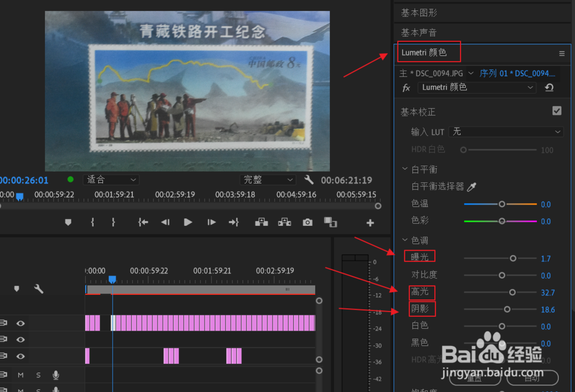Screen dimensions: 575x392
Task: Click the Extract edit icon
Action: (285, 222)
